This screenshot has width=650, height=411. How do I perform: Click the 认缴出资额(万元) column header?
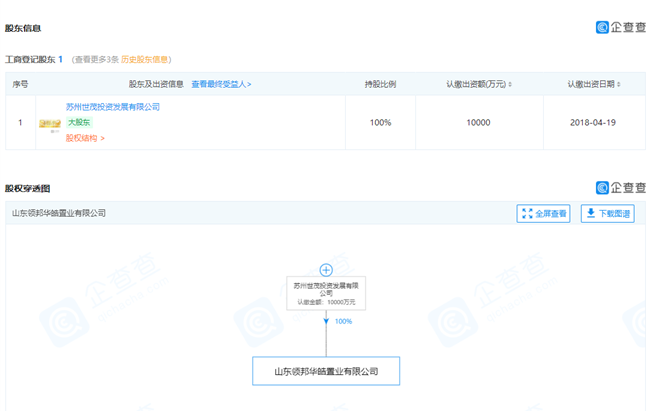coord(478,85)
